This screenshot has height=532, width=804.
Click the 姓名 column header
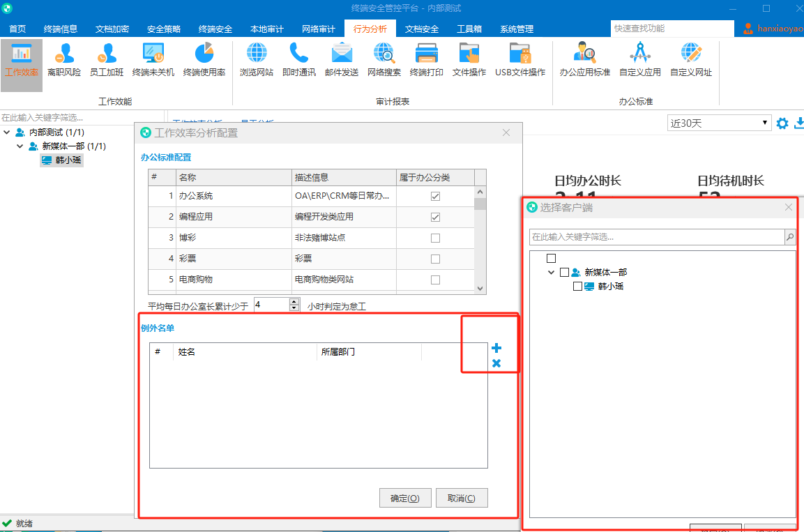click(245, 351)
